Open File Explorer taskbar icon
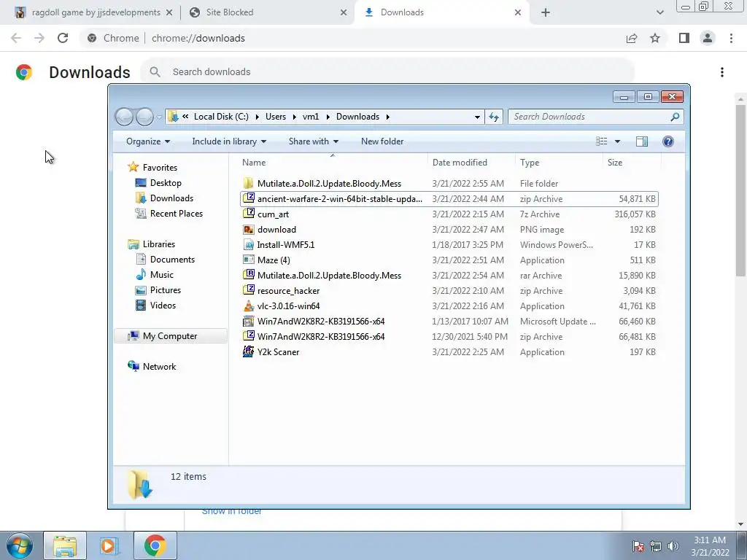The width and height of the screenshot is (747, 560). 65,545
